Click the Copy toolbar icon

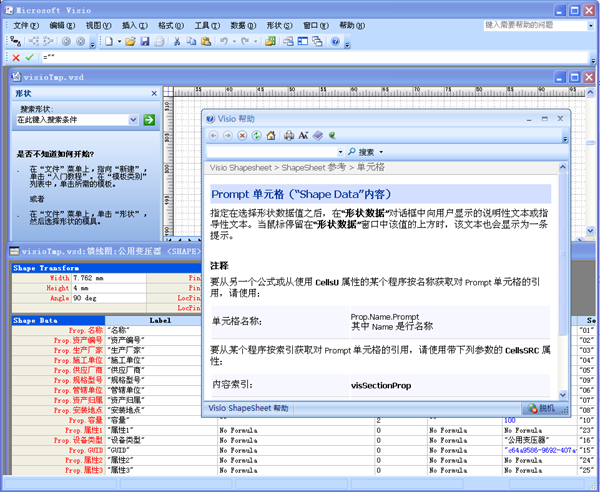tap(191, 41)
